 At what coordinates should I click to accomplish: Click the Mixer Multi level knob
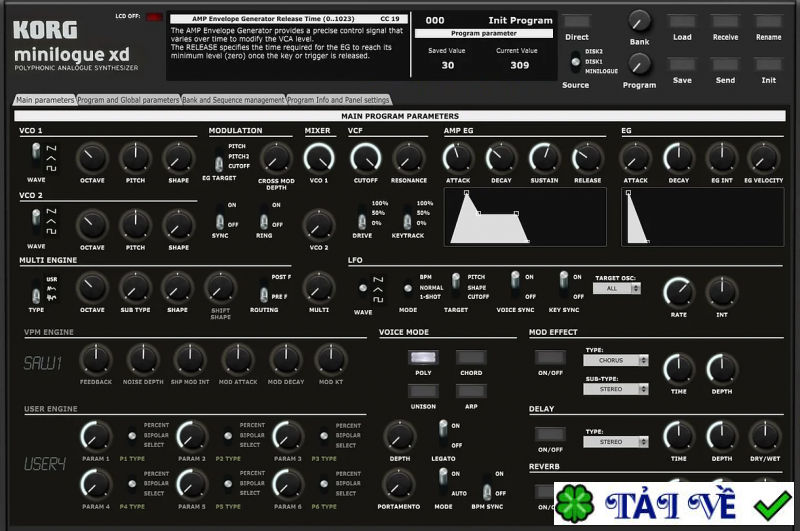pyautogui.click(x=319, y=288)
